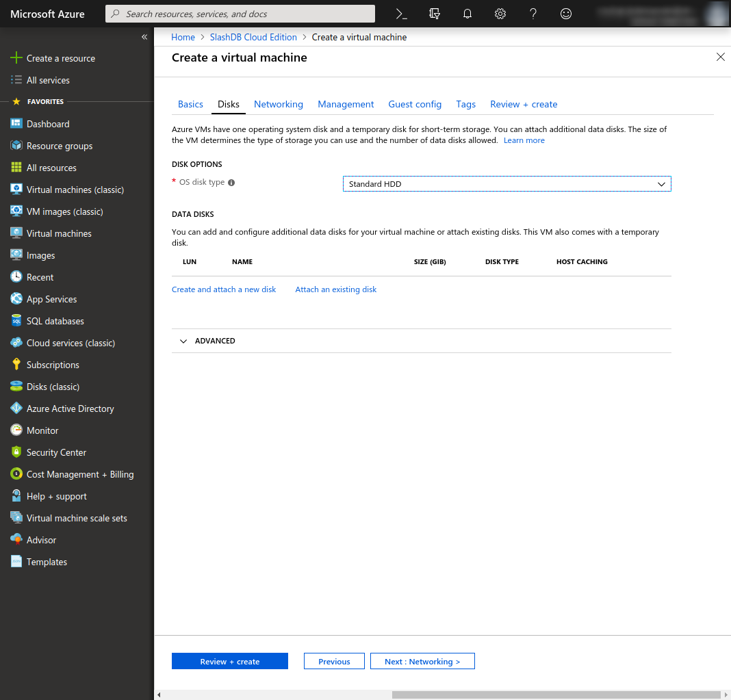Click Create and attach a new disk
This screenshot has width=731, height=700.
[224, 289]
